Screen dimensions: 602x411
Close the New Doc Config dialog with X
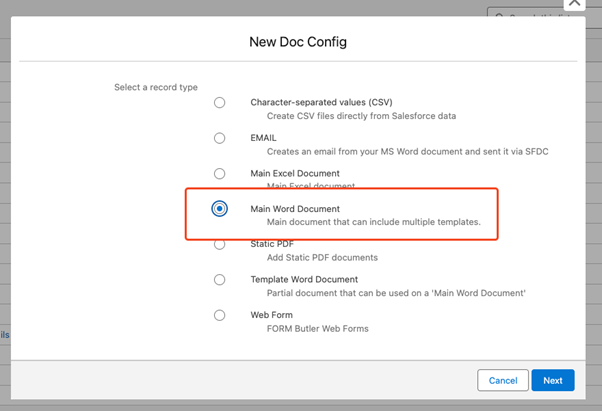click(573, 4)
